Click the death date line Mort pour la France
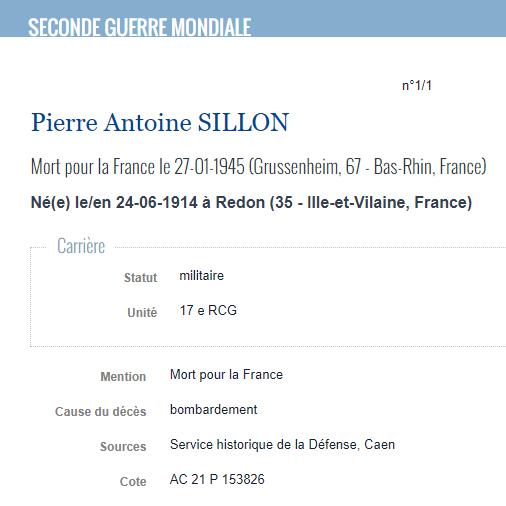 [258, 167]
